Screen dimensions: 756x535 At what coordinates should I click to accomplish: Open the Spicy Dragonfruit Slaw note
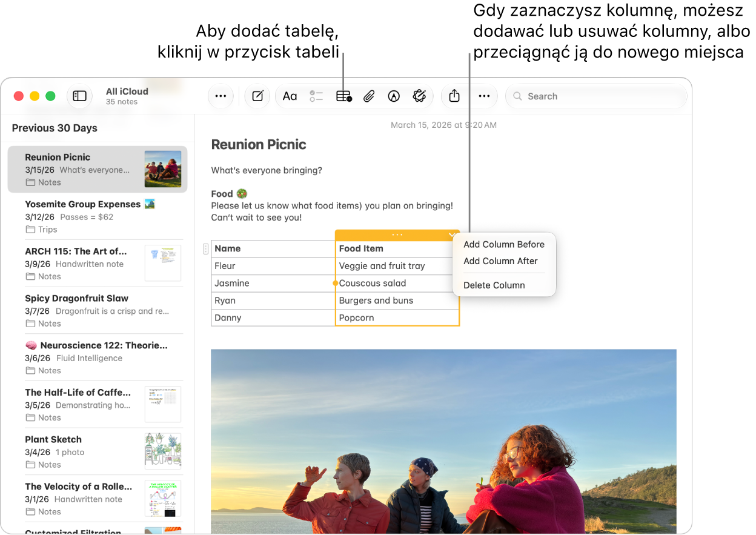click(x=98, y=310)
